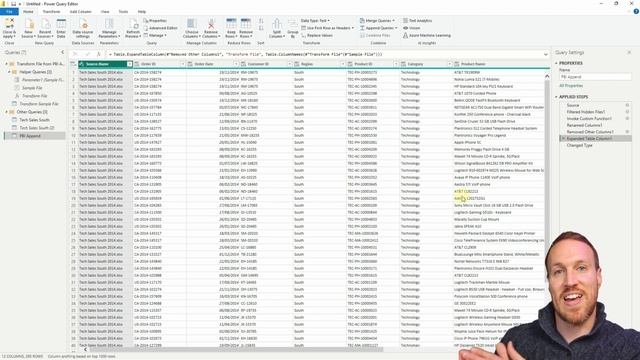This screenshot has height=360, width=640.
Task: Click Text Analytics in AI Insights
Action: [x=417, y=20]
